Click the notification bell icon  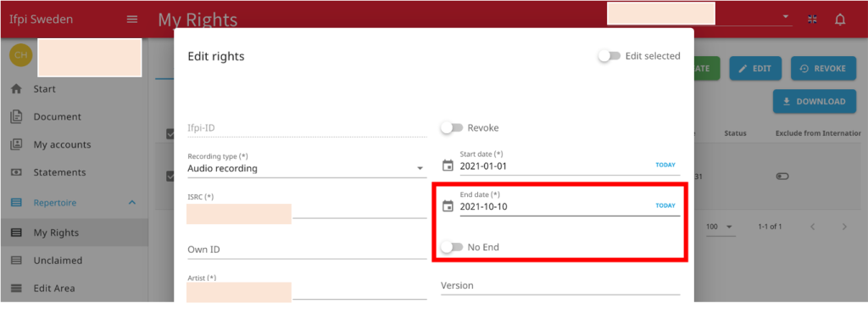[840, 20]
